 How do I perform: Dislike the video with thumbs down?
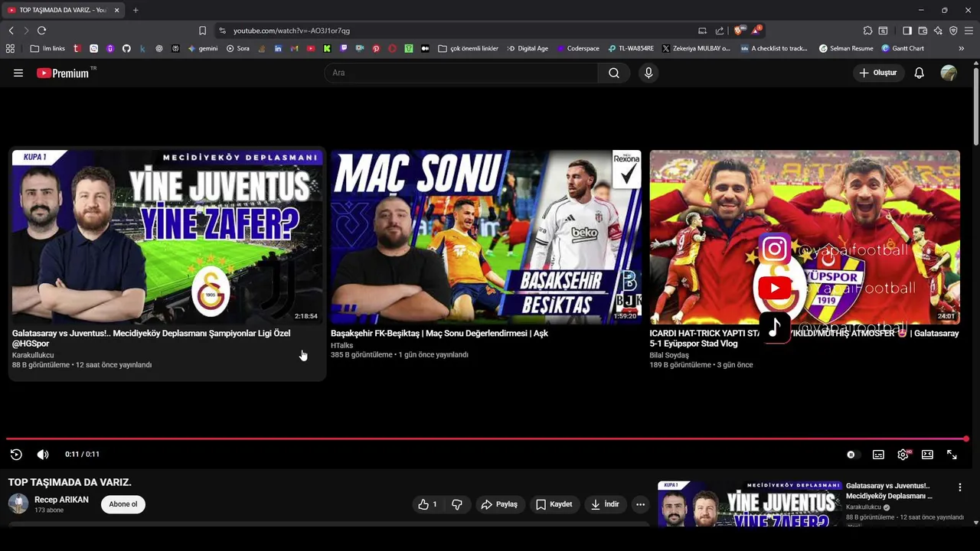coord(457,504)
